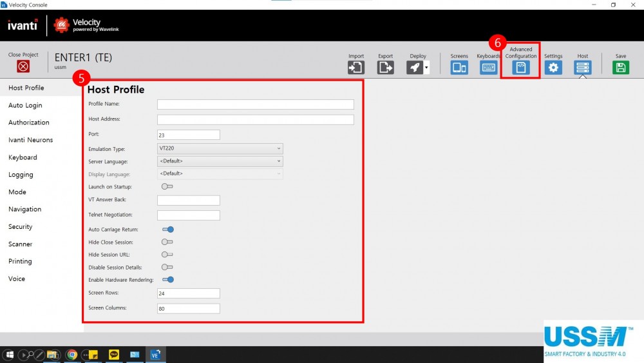
Task: Toggle Launch on Startup
Action: (167, 186)
